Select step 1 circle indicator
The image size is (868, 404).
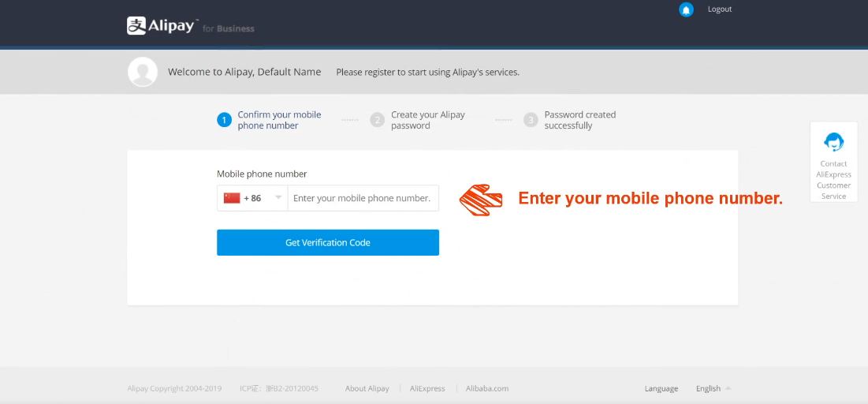pos(224,120)
